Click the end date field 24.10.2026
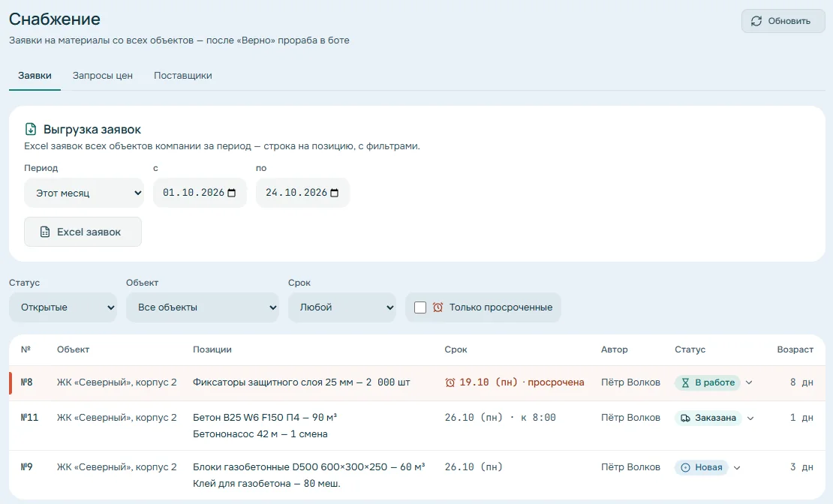Image resolution: width=833 pixels, height=504 pixels. (302, 193)
